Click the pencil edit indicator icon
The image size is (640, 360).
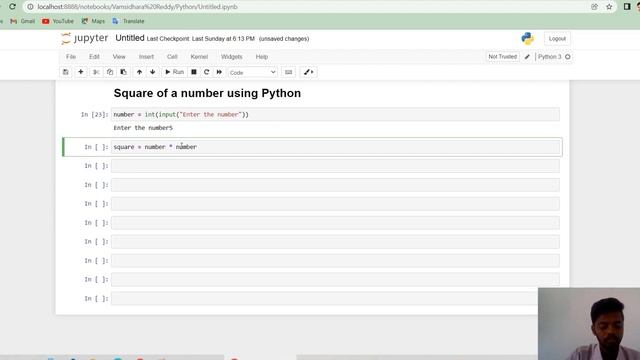coord(527,57)
